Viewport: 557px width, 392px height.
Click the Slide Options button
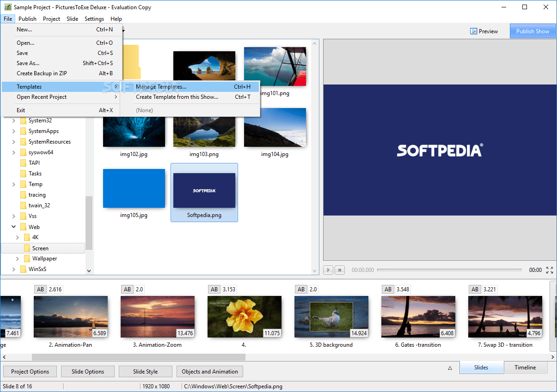point(88,372)
